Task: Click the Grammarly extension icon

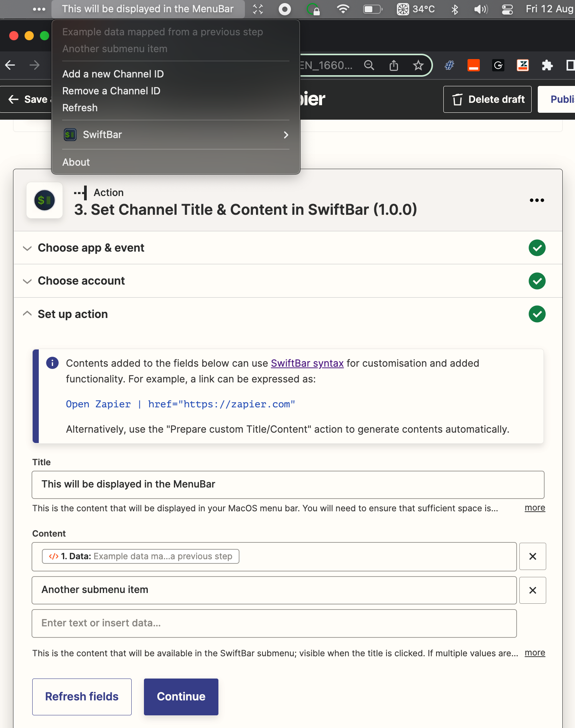Action: (x=498, y=65)
